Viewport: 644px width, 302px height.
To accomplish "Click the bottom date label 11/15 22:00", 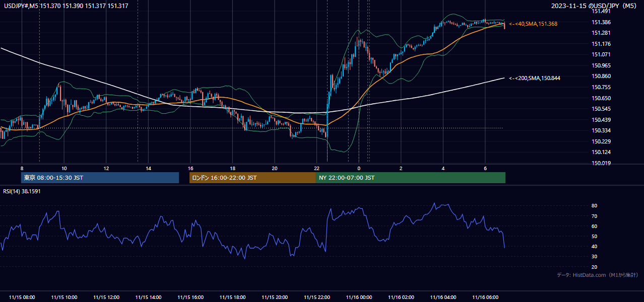I will pos(317,297).
